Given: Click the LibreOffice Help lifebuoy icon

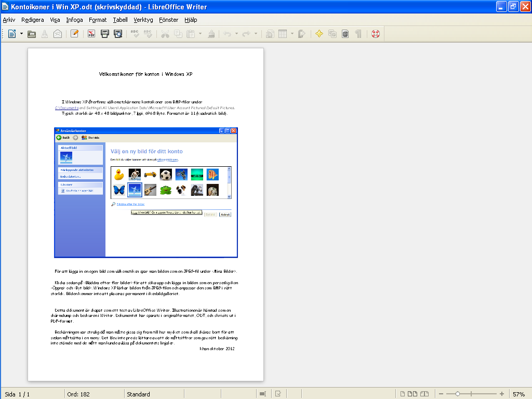Looking at the screenshot, I should [x=376, y=34].
